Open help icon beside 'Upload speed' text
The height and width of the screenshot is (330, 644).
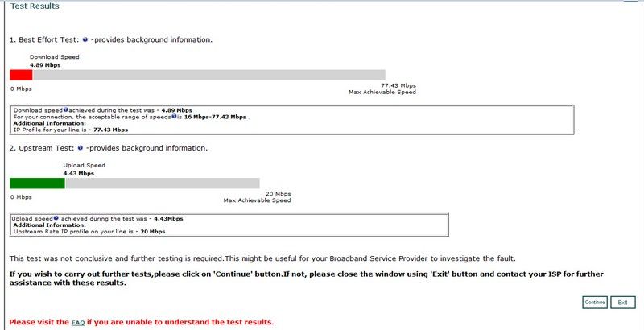(x=56, y=218)
